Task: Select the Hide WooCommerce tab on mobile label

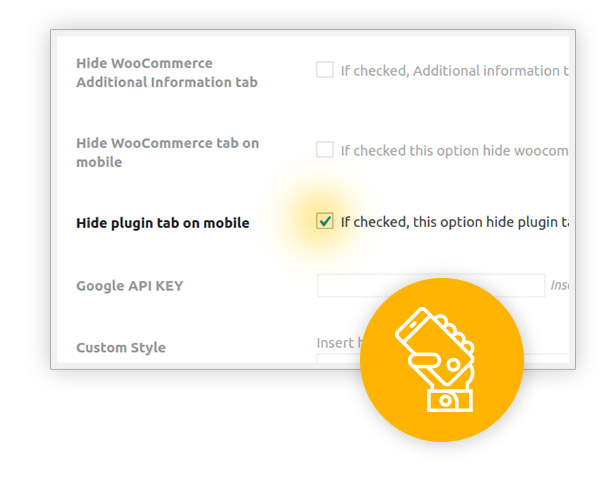Action: [x=167, y=152]
